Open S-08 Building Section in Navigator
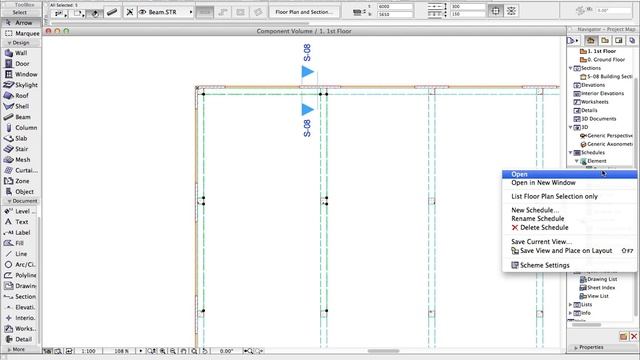The image size is (640, 360). click(606, 76)
